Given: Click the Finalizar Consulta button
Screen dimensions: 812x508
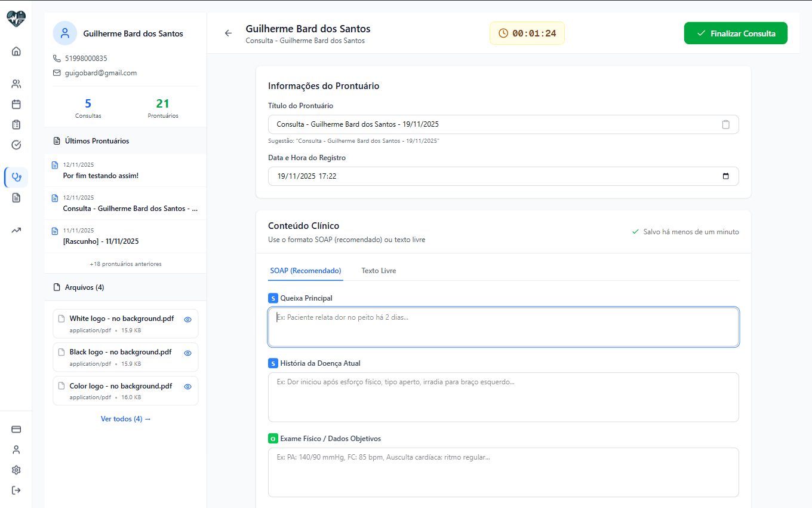Looking at the screenshot, I should (736, 33).
